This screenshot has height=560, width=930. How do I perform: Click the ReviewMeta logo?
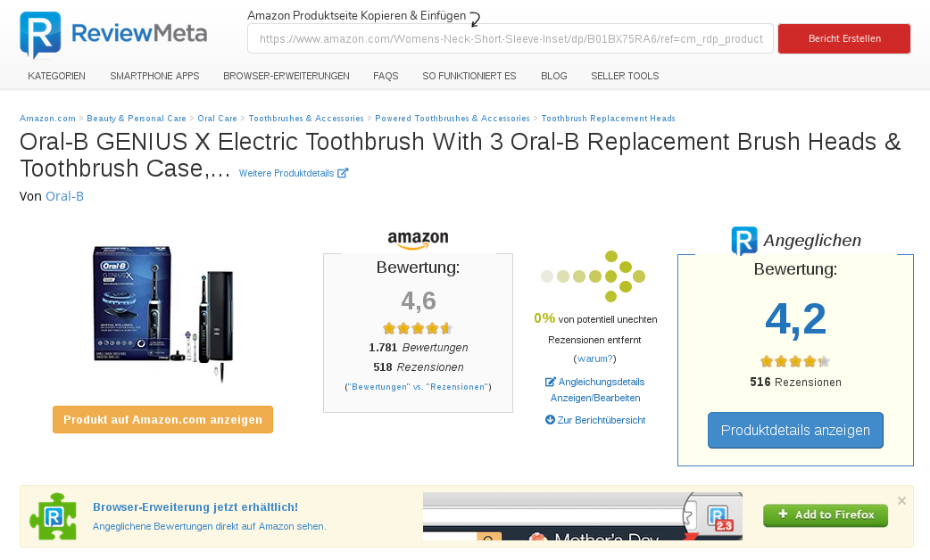click(113, 36)
